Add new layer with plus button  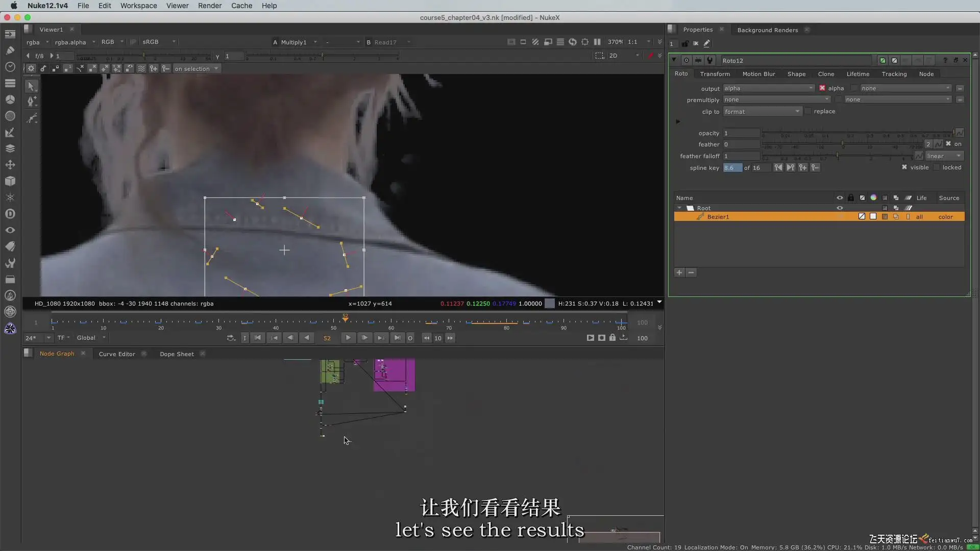tap(679, 272)
